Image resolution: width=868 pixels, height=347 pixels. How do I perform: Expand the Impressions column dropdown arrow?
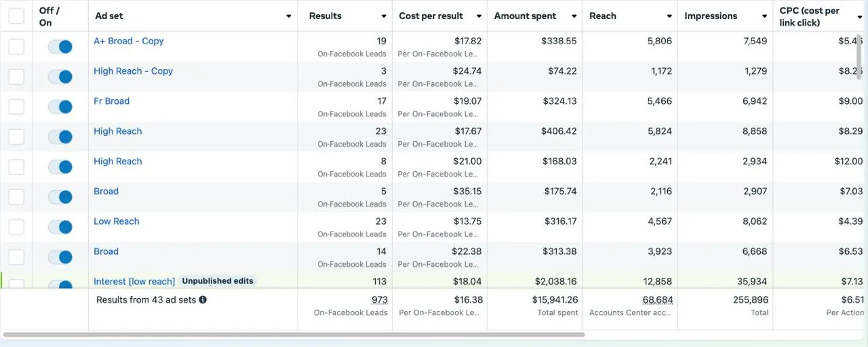764,16
